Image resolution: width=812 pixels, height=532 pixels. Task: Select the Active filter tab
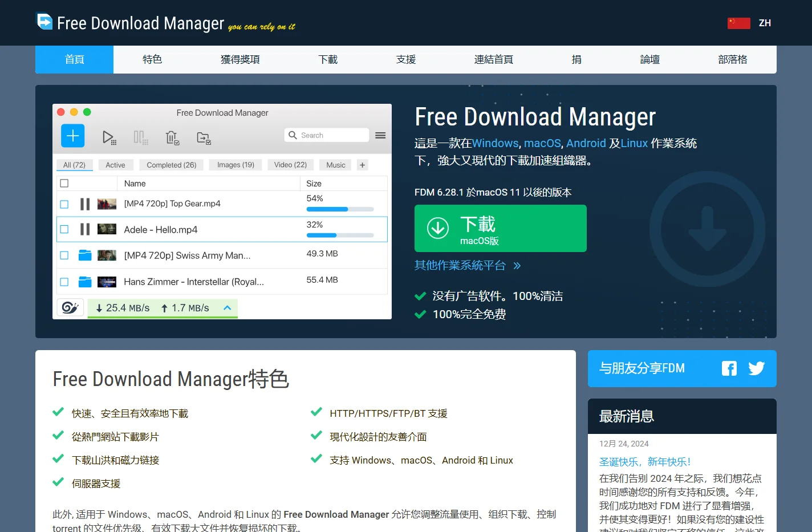pos(115,165)
